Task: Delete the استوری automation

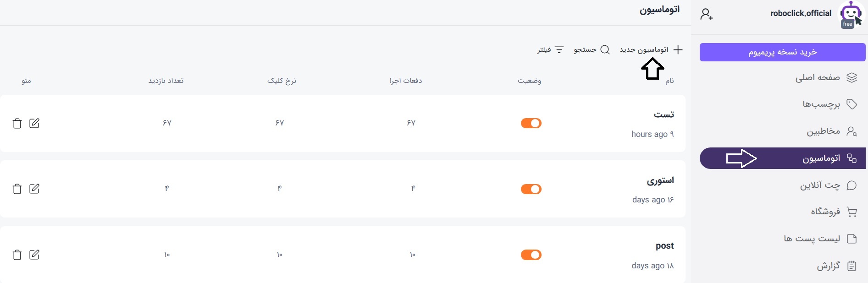Action: 17,189
